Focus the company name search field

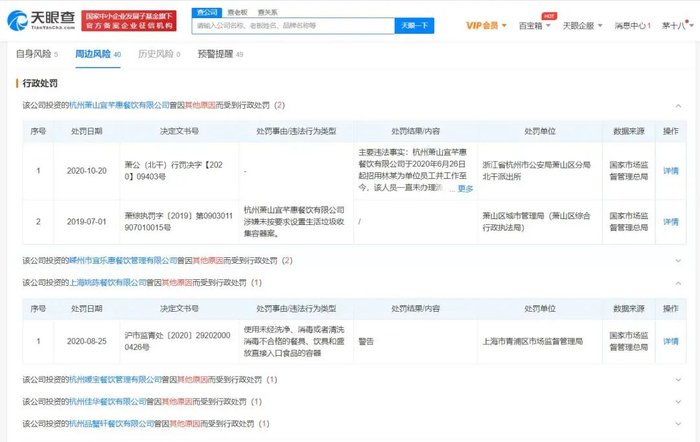tap(290, 27)
